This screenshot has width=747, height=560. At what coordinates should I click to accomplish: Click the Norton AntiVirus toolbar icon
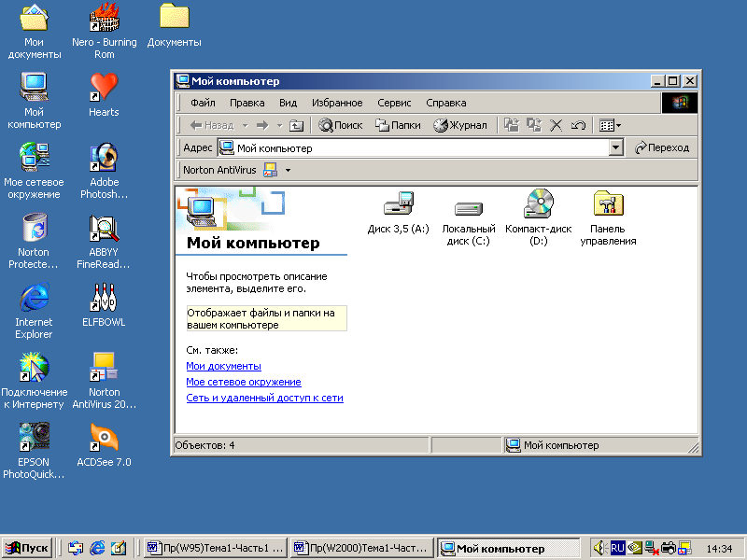[270, 170]
